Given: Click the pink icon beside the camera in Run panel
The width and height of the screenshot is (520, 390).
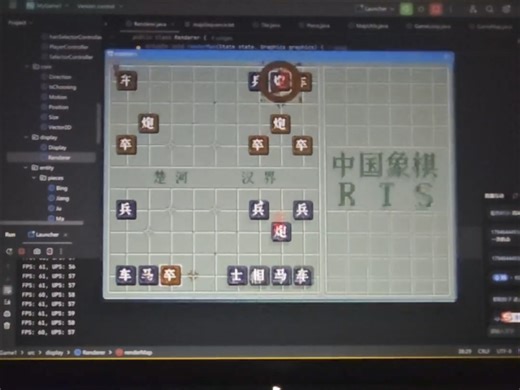Looking at the screenshot, I should click(x=49, y=251).
